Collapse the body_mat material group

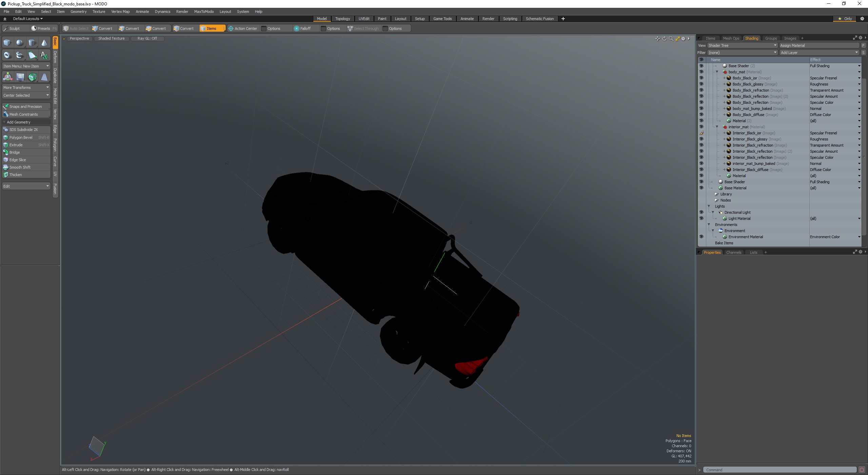click(x=717, y=72)
